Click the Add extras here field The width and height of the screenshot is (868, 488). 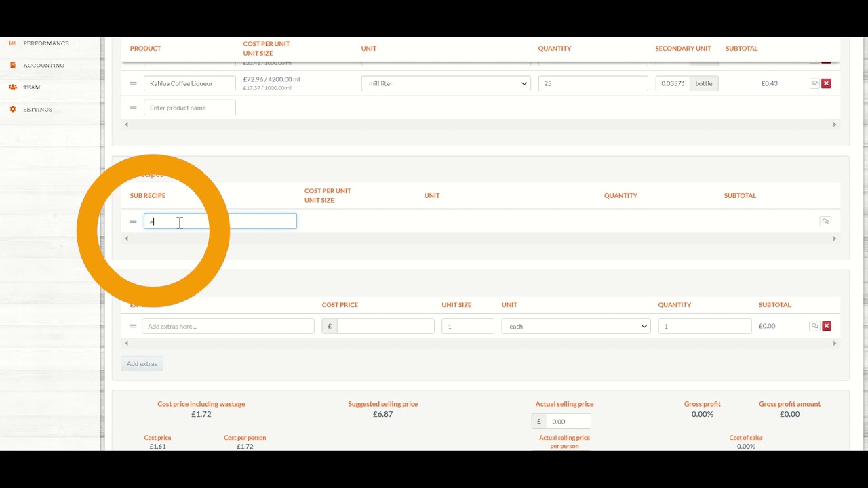tap(228, 326)
